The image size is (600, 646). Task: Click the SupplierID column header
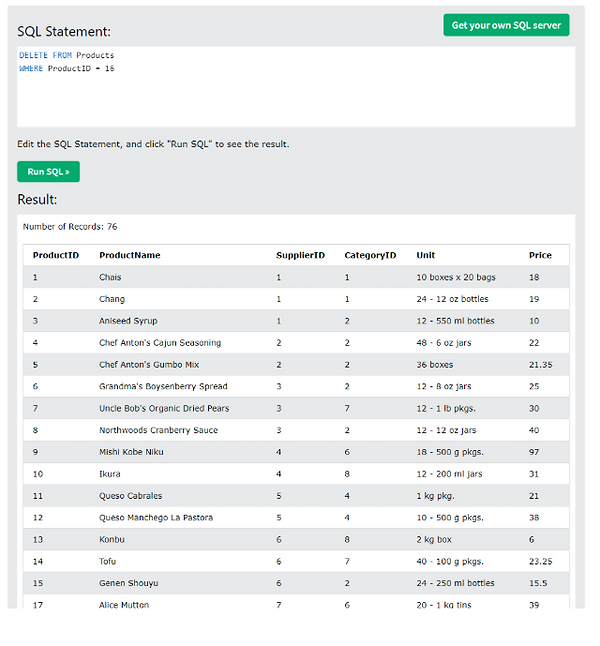[300, 255]
